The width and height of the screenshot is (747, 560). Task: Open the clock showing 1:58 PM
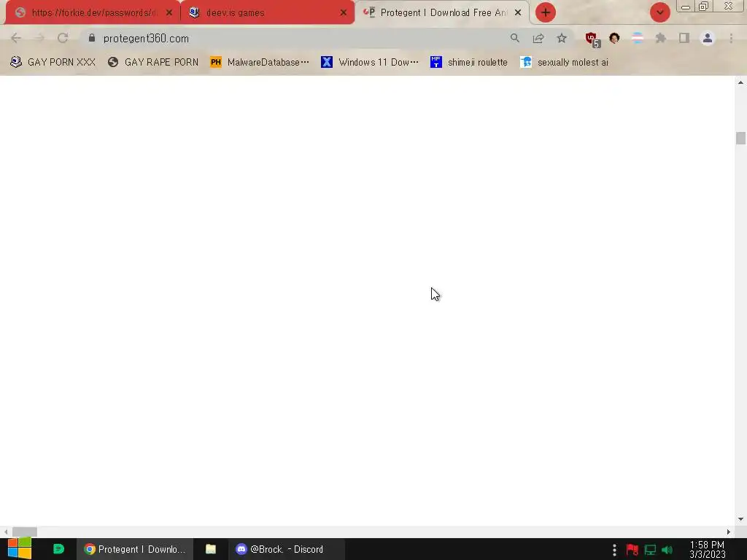pos(708,549)
